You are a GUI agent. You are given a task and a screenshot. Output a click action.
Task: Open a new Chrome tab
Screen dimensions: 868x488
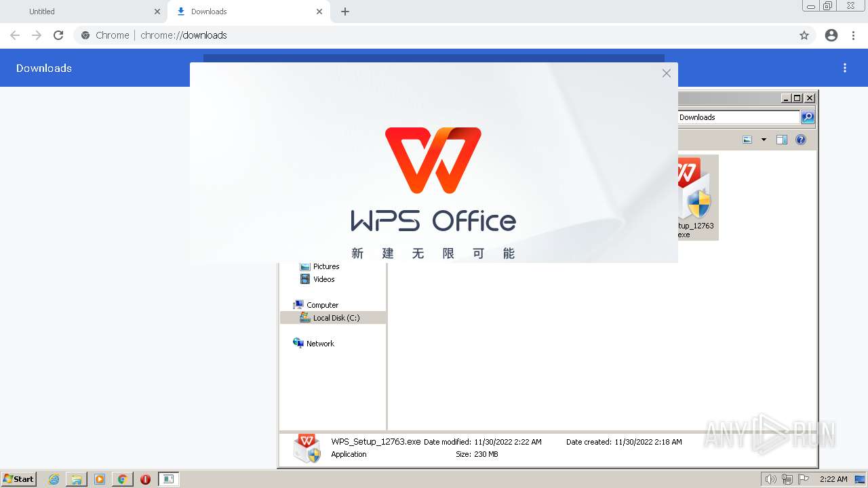click(345, 12)
